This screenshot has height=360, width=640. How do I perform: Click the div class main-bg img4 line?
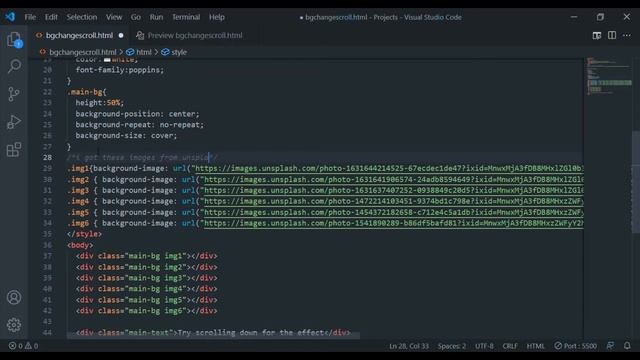point(147,289)
